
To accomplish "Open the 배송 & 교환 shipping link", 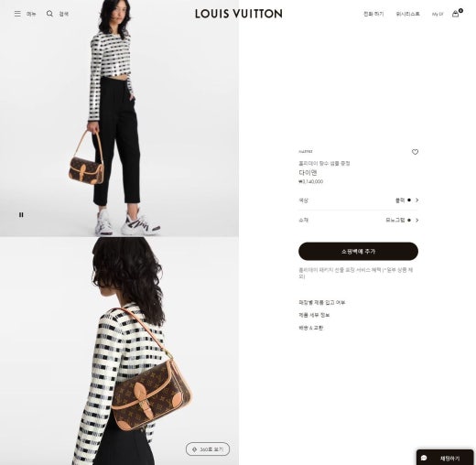I will tap(310, 328).
